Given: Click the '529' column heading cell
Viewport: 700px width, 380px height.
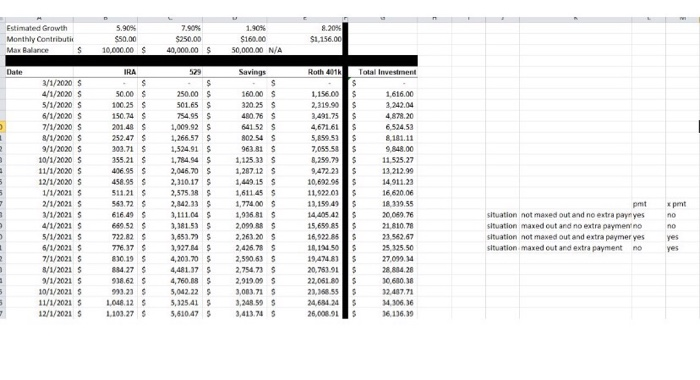Looking at the screenshot, I should point(170,72).
